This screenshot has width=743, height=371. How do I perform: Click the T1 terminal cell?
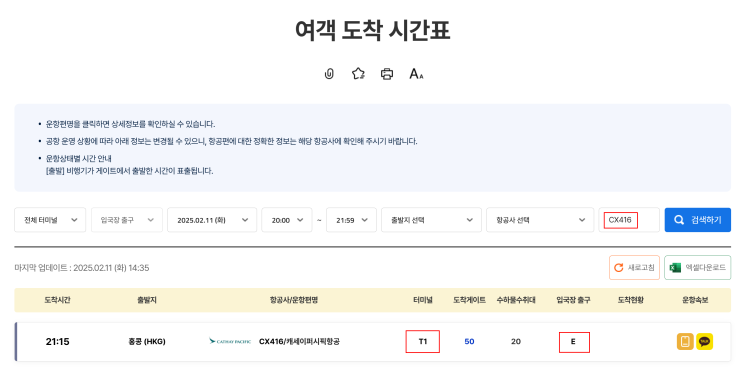click(x=423, y=342)
